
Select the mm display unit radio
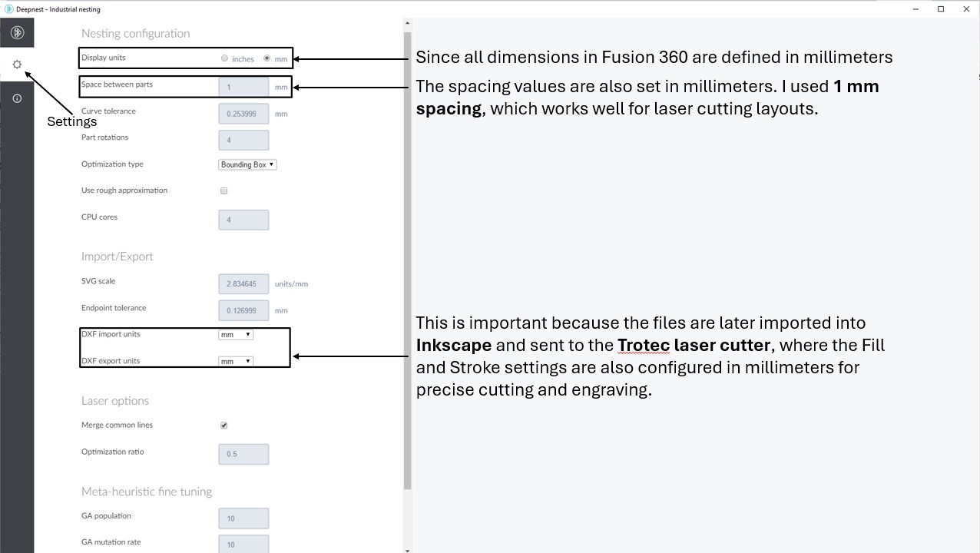click(x=267, y=58)
